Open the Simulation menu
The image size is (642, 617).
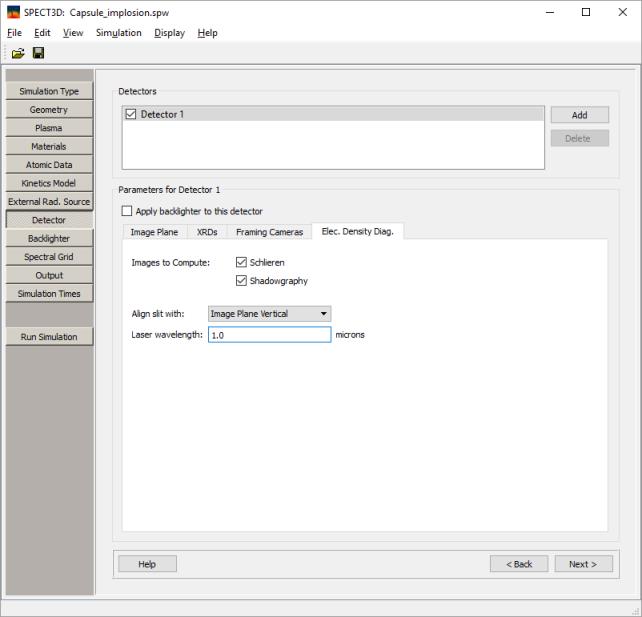(118, 33)
